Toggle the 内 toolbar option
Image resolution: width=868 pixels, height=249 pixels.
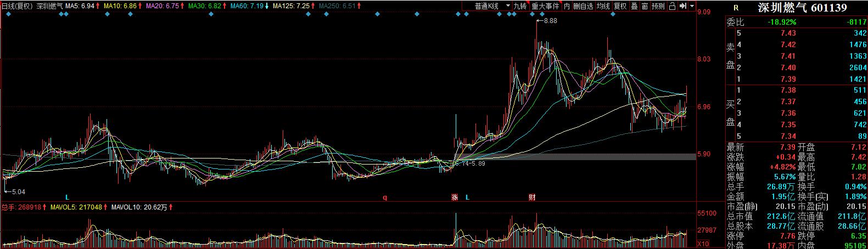click(567, 6)
